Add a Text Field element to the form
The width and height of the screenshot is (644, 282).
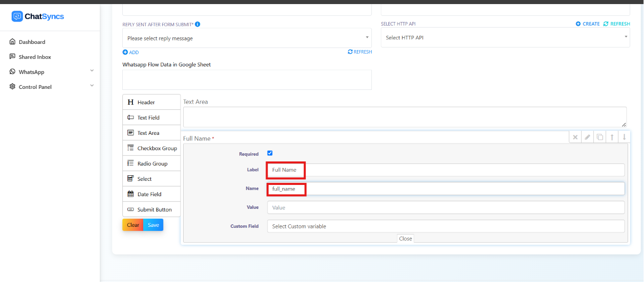click(151, 118)
